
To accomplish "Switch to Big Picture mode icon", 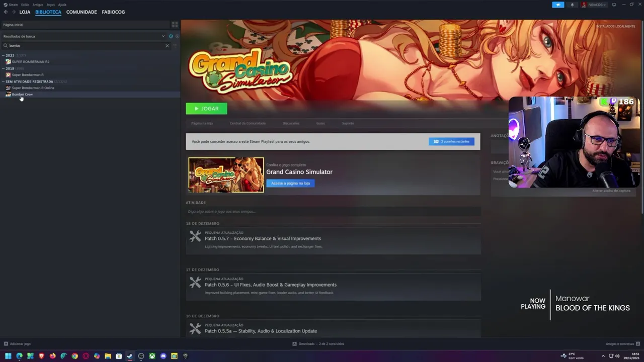I will 614,5.
